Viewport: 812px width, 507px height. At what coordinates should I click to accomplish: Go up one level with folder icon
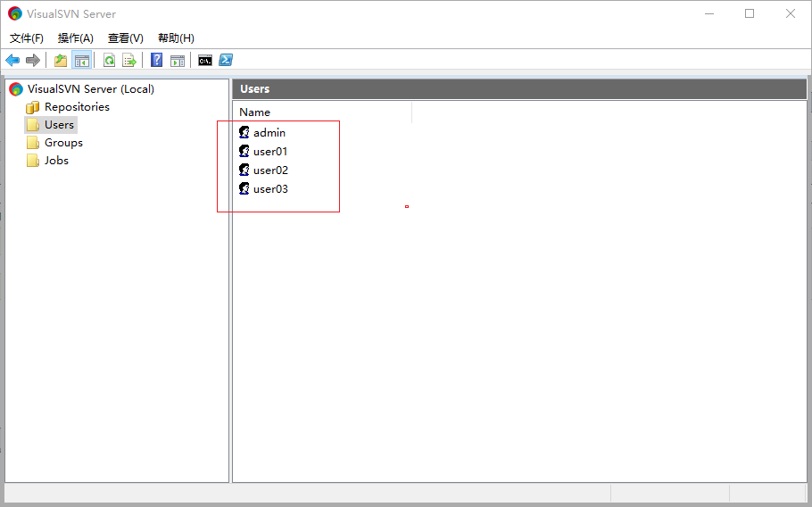click(x=61, y=61)
